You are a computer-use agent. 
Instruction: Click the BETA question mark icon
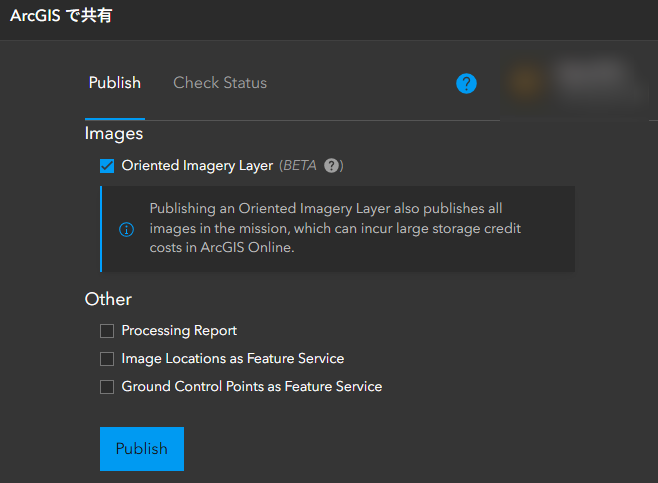[332, 166]
